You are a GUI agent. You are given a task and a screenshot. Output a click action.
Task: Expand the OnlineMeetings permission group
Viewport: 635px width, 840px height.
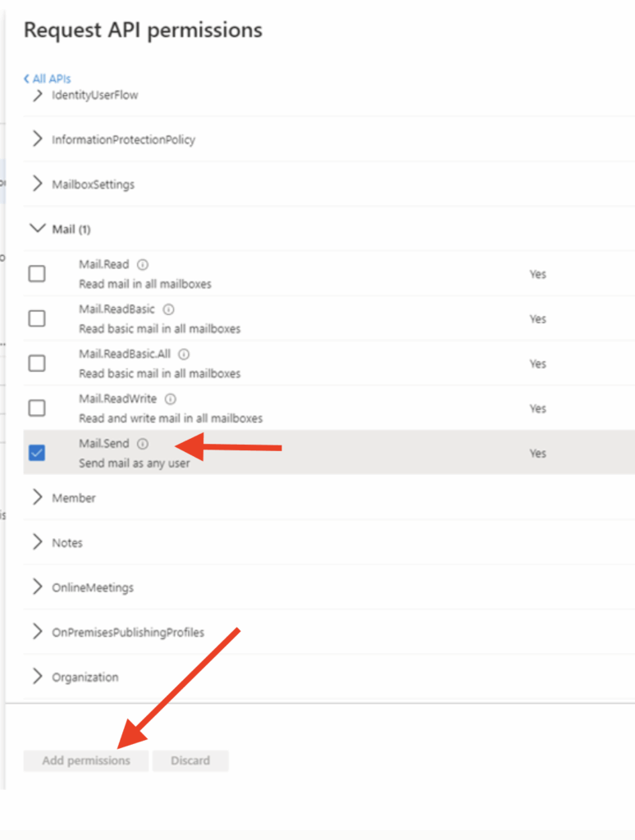pos(37,587)
